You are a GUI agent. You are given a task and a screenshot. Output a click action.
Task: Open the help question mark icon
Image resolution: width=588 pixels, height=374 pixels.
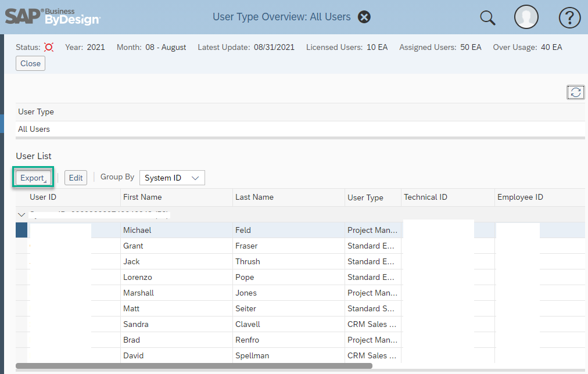coord(569,17)
